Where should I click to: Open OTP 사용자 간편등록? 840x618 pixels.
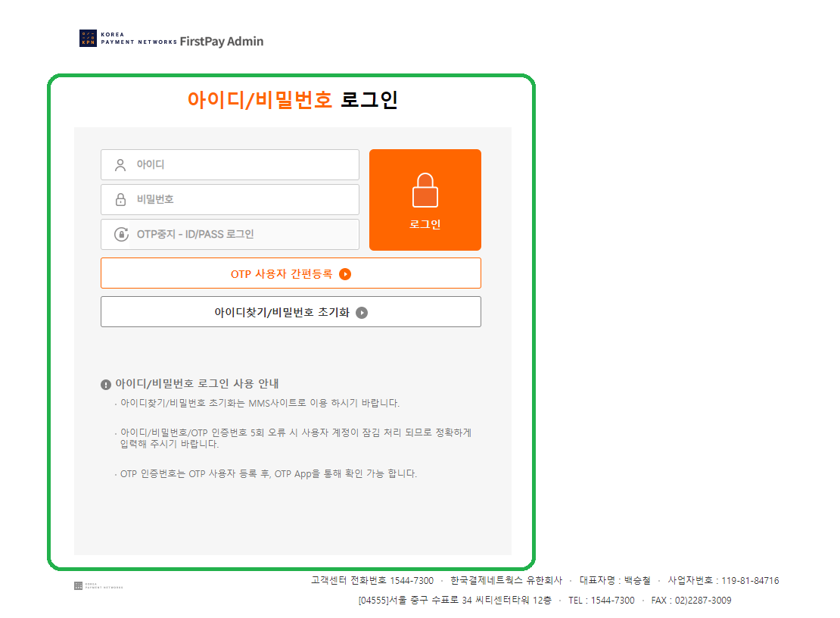tap(291, 273)
